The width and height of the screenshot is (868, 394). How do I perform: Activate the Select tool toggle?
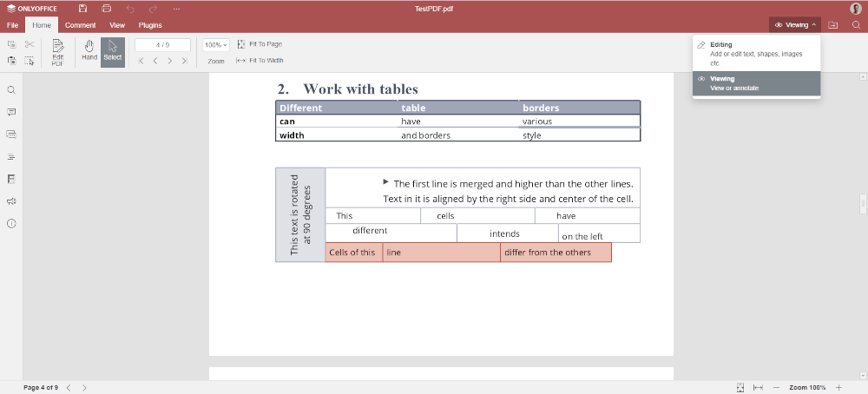click(x=113, y=50)
